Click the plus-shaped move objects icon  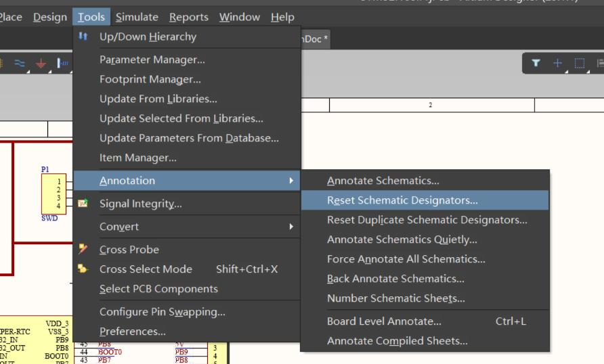tap(557, 63)
